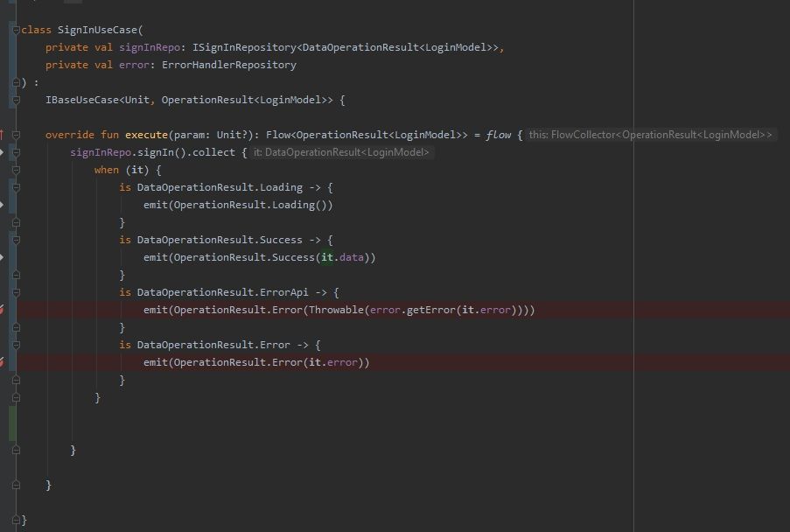Click the 'when' keyword

(x=107, y=170)
